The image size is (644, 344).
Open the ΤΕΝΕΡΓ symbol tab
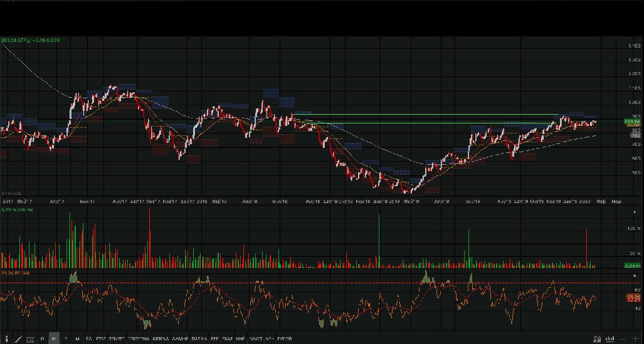tap(117, 338)
